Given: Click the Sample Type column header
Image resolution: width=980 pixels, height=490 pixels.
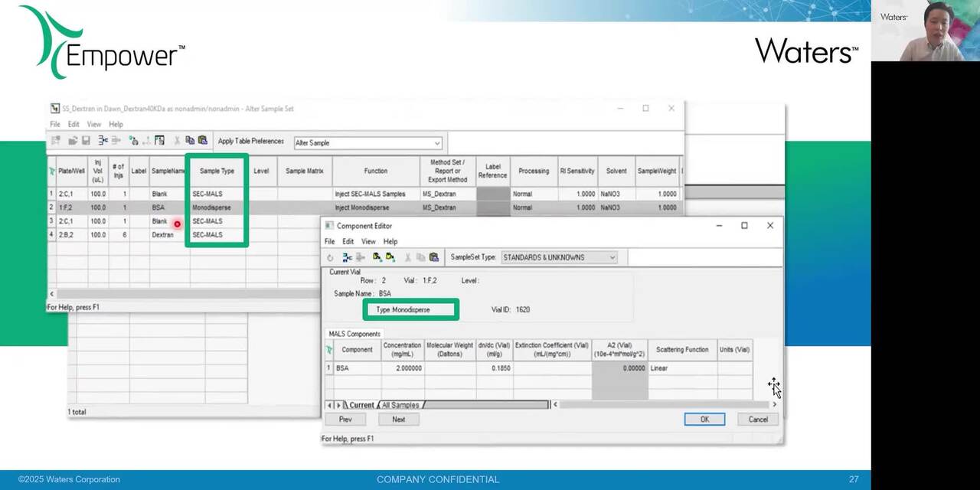Looking at the screenshot, I should click(x=217, y=171).
